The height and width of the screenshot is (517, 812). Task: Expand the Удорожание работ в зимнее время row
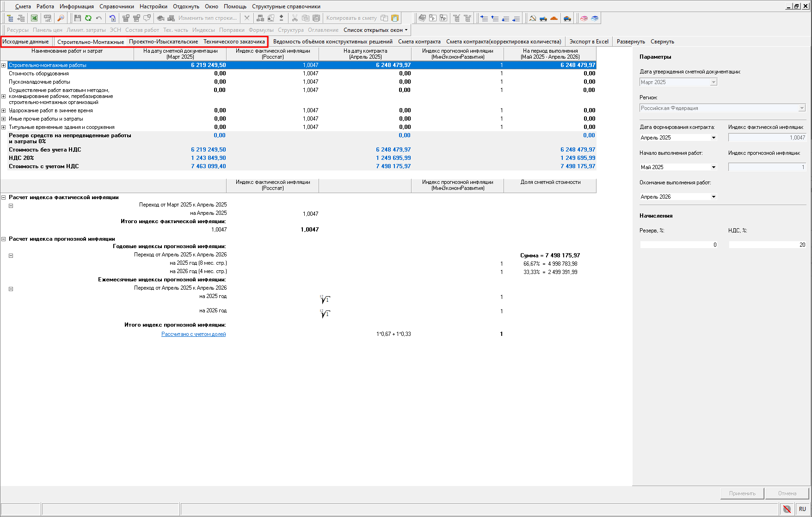[4, 110]
